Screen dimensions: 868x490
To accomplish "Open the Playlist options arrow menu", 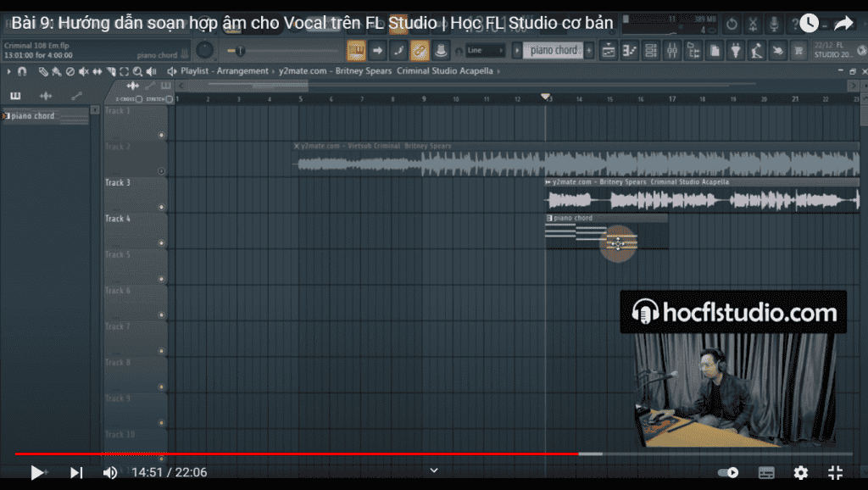I will tap(8, 71).
